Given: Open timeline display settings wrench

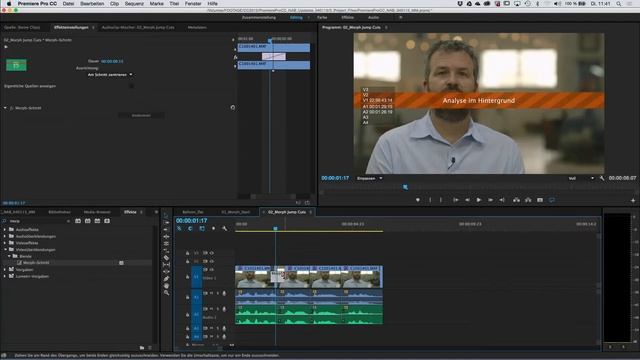Looking at the screenshot, I should tap(224, 229).
